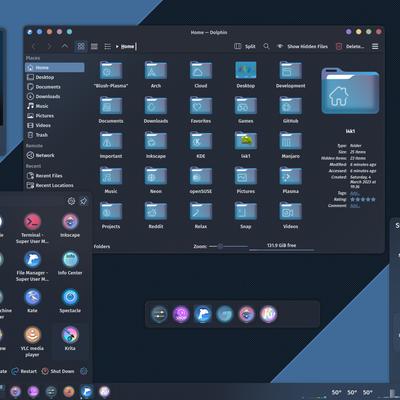Open Dolphin icon in floating dock
400x400 pixels.
tap(203, 314)
